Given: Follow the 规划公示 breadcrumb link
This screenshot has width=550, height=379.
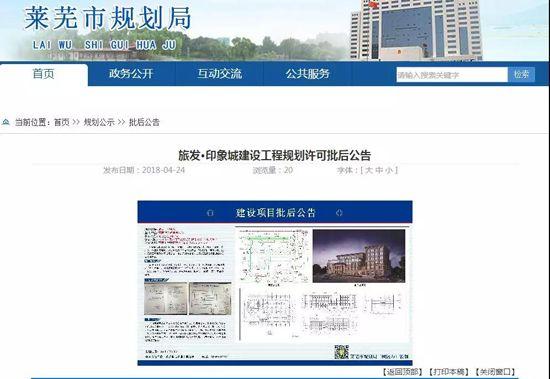Looking at the screenshot, I should [x=99, y=122].
